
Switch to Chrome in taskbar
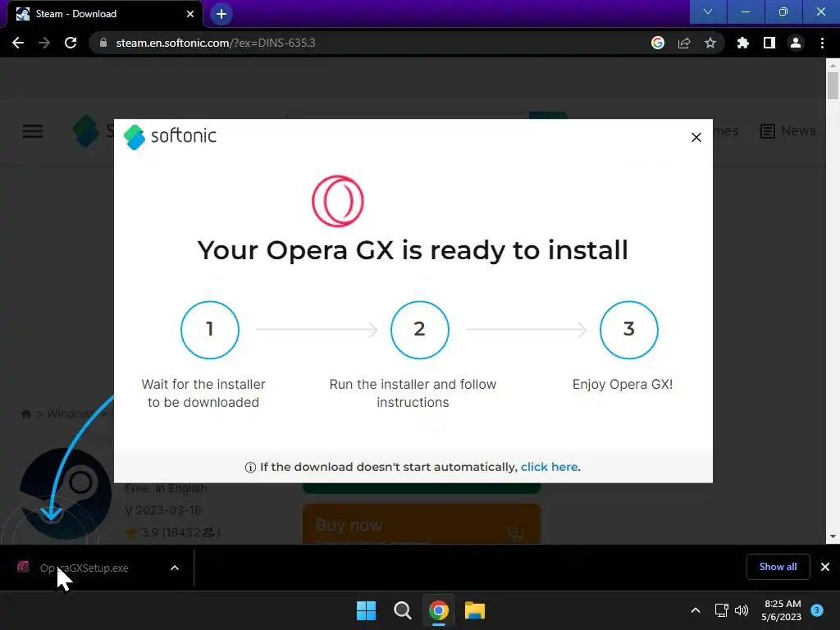[x=439, y=610]
